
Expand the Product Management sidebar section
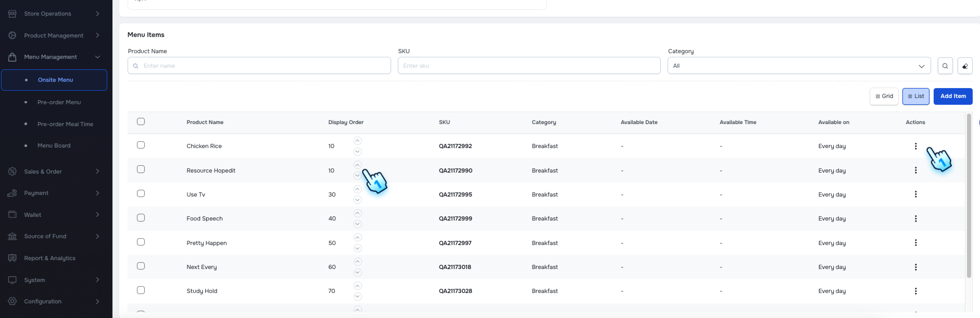pyautogui.click(x=54, y=35)
